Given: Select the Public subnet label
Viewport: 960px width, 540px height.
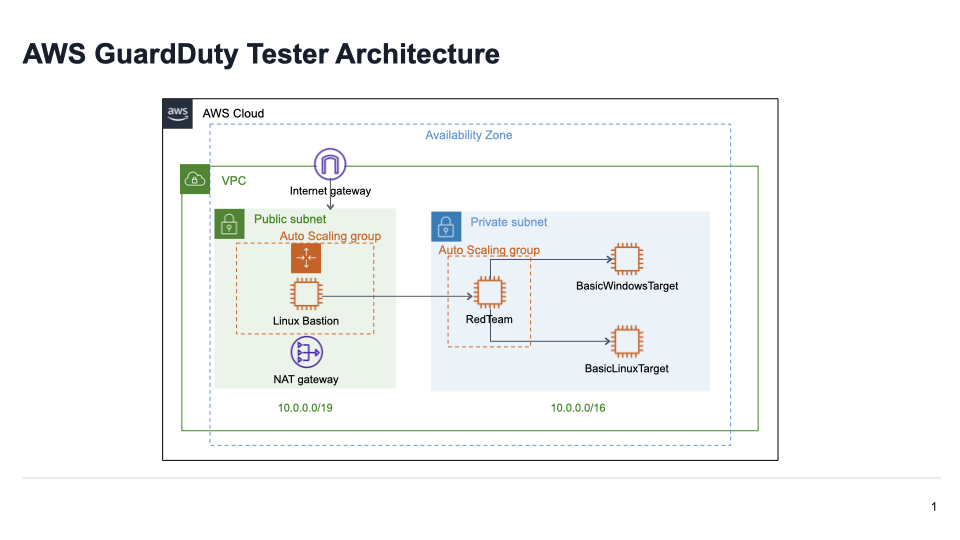Looking at the screenshot, I should pos(290,219).
